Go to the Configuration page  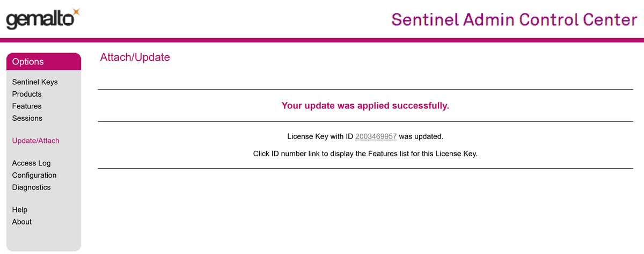[x=34, y=175]
